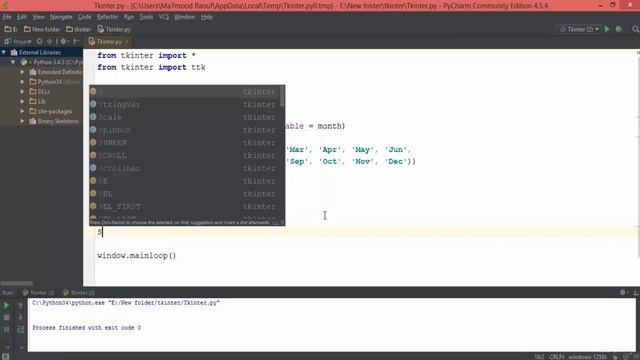The image size is (640, 360).
Task: Open the Navigate menu
Action: 61,17
